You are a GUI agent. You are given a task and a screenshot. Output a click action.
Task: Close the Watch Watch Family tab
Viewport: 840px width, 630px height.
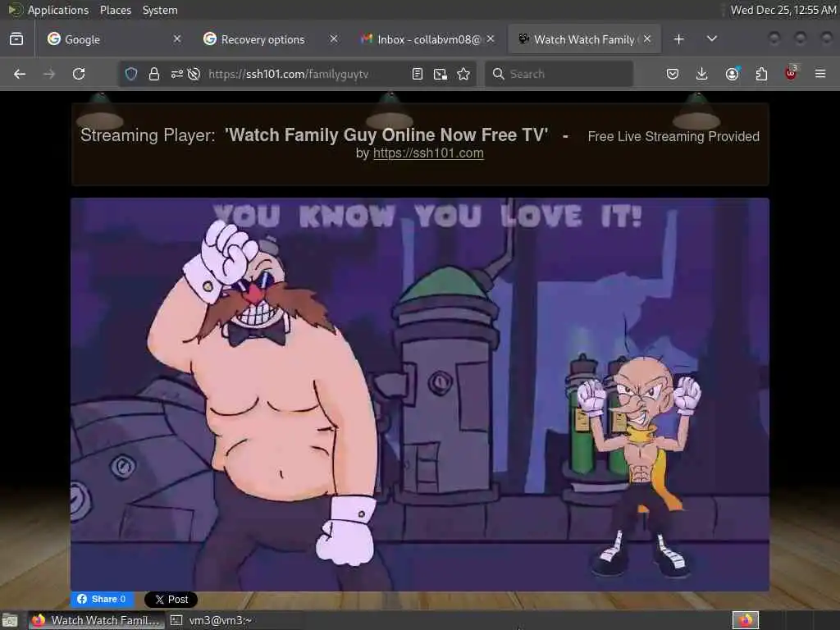pos(647,39)
